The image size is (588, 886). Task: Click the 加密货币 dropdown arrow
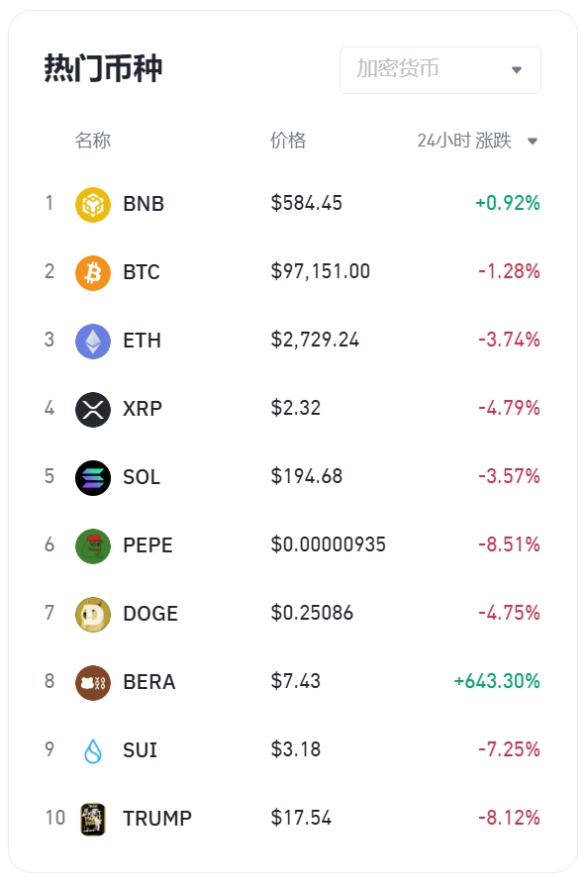[x=517, y=70]
